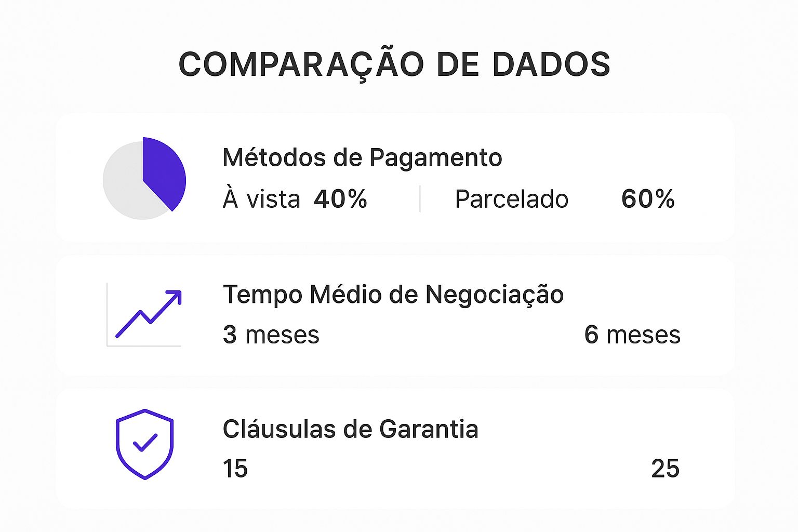Click the 6 meses value
The height and width of the screenshot is (532, 798).
point(632,335)
